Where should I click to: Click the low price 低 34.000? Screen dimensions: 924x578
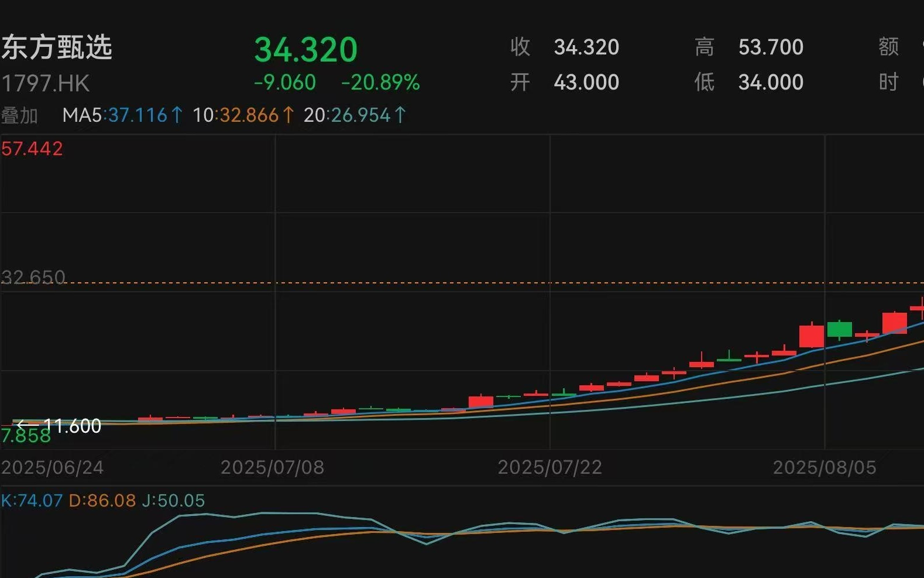click(749, 83)
